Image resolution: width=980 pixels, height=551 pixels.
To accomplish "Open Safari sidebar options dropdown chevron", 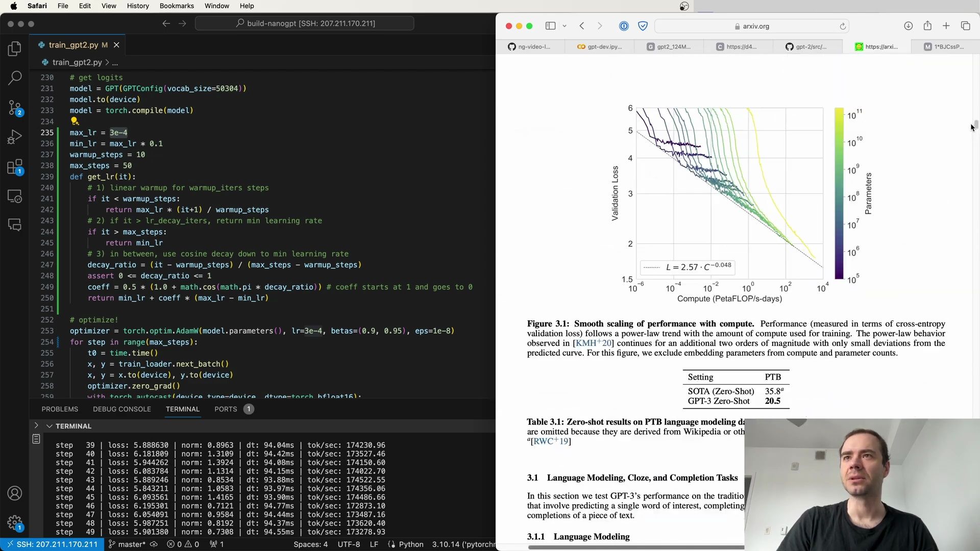I will 565,26.
